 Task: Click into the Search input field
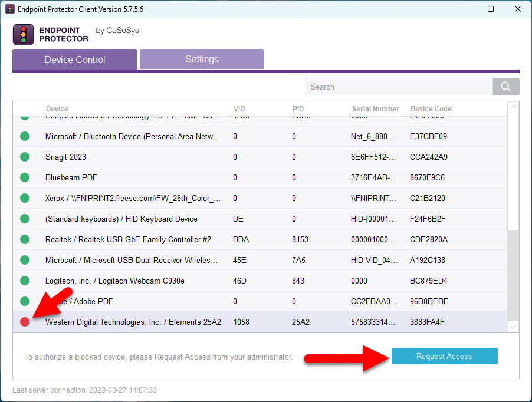pos(399,87)
